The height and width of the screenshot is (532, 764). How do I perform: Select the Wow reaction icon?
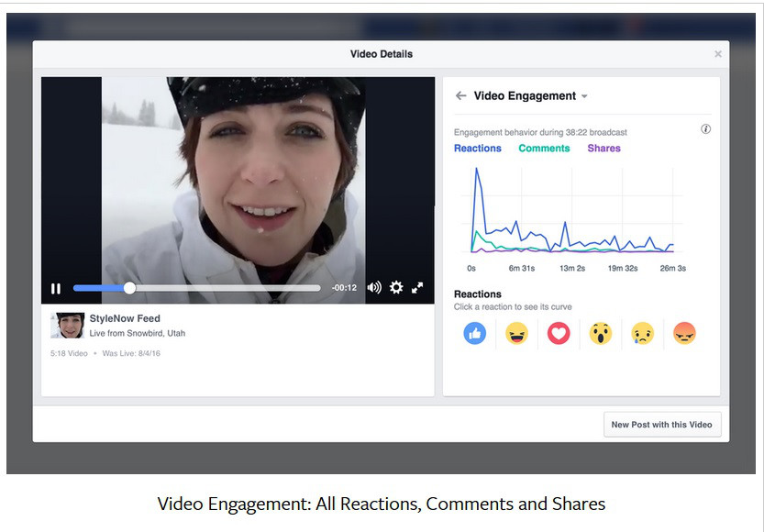tap(601, 334)
